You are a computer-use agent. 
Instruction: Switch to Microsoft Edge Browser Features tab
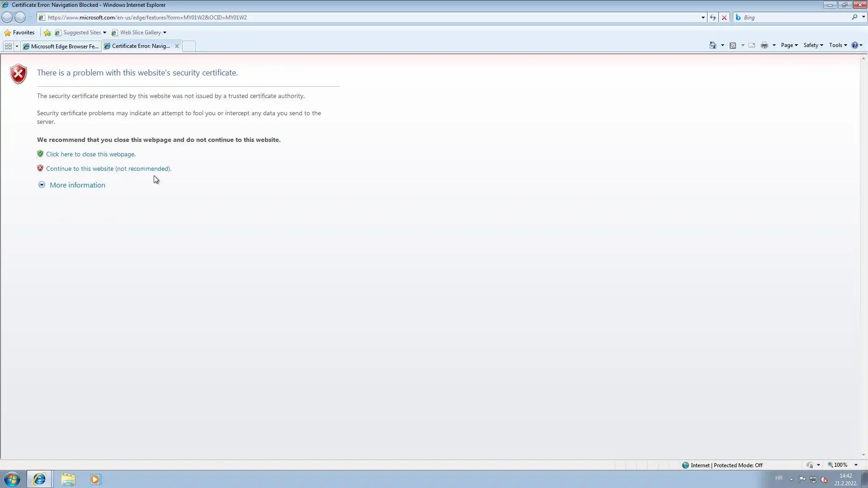[x=61, y=46]
